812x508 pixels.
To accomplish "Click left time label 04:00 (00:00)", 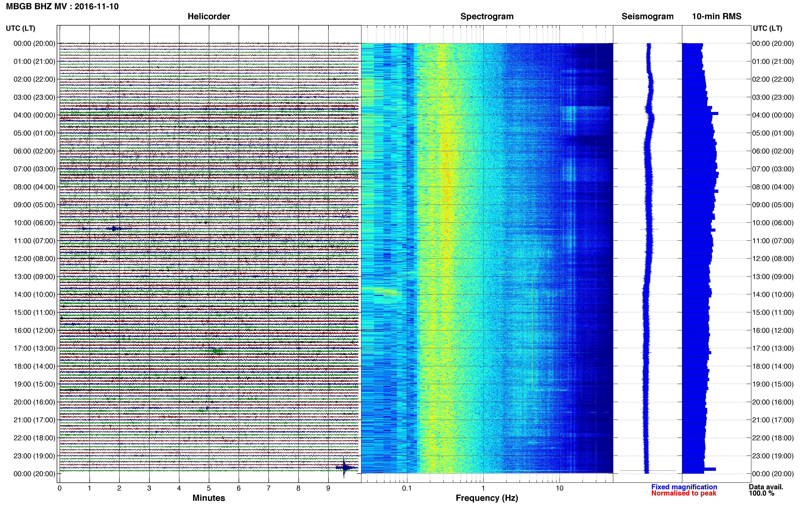I will 34,115.
